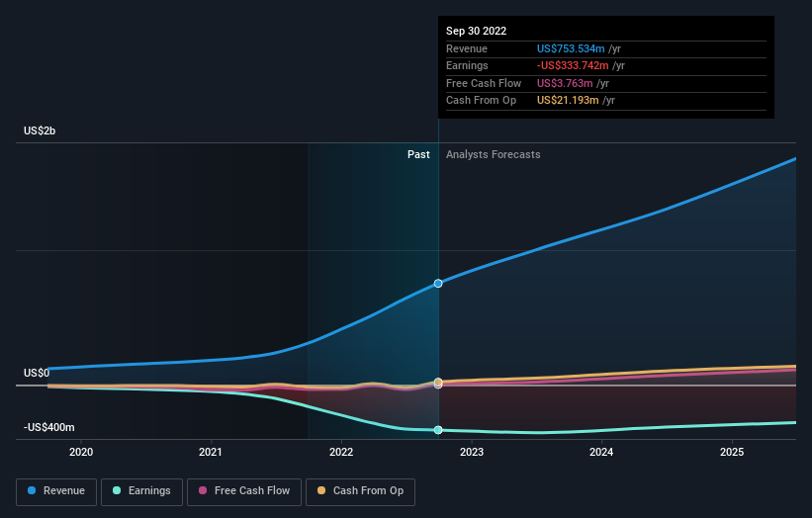Click the Sep 30 2022 tooltip date
Viewport: 812px width, 518px height.
476,31
